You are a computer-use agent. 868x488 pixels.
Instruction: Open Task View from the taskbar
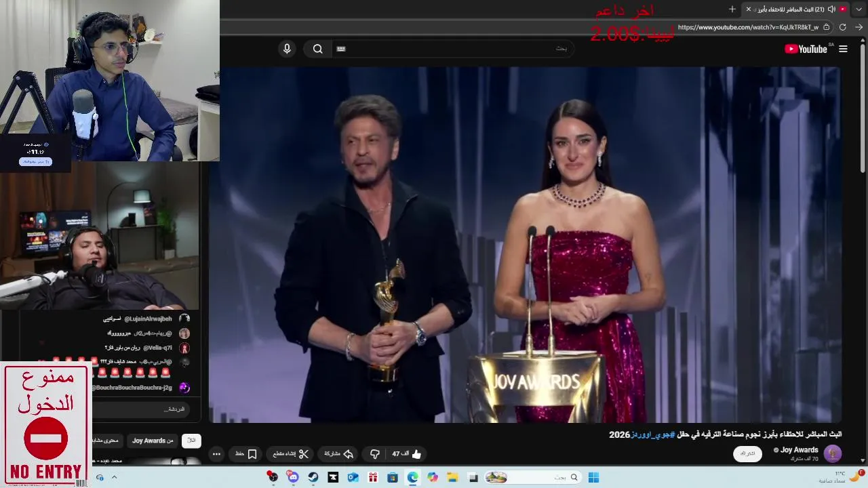tap(473, 478)
